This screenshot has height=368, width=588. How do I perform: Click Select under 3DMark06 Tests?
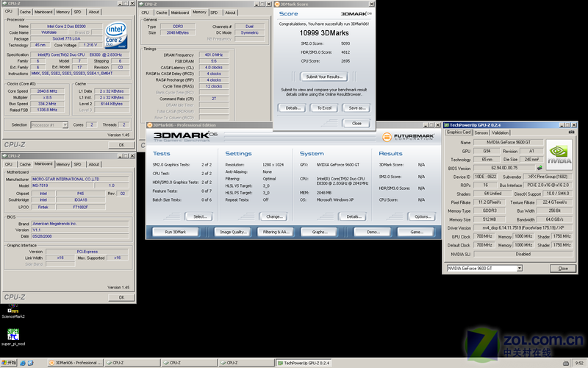[x=198, y=216]
